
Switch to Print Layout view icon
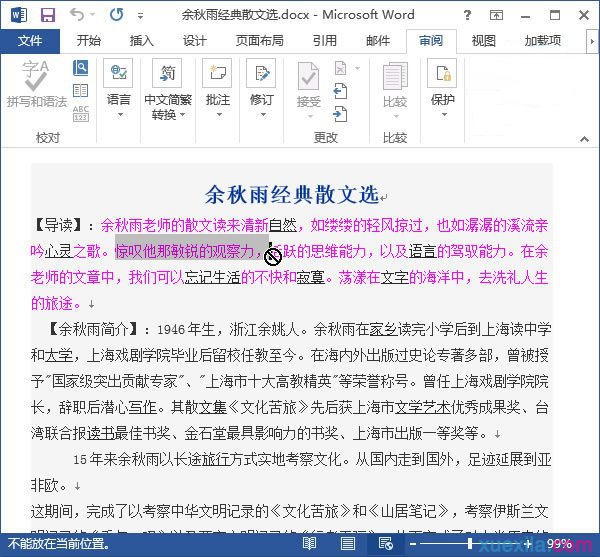click(347, 543)
